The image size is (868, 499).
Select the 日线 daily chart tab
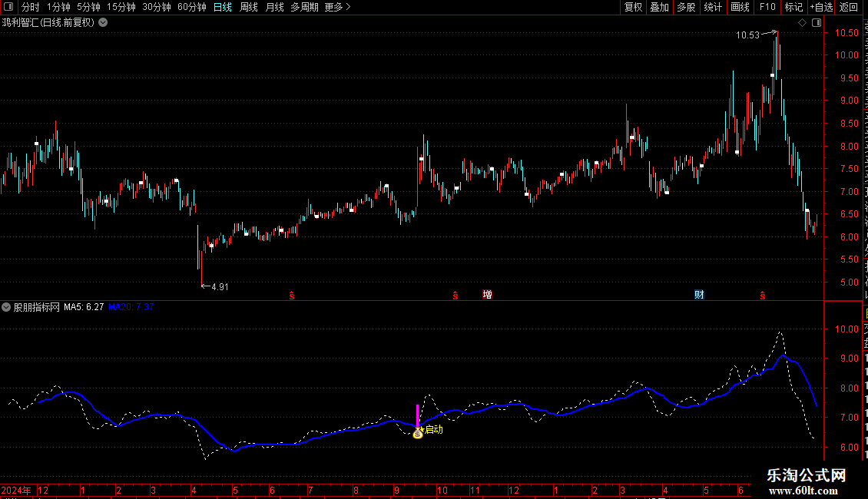point(223,7)
